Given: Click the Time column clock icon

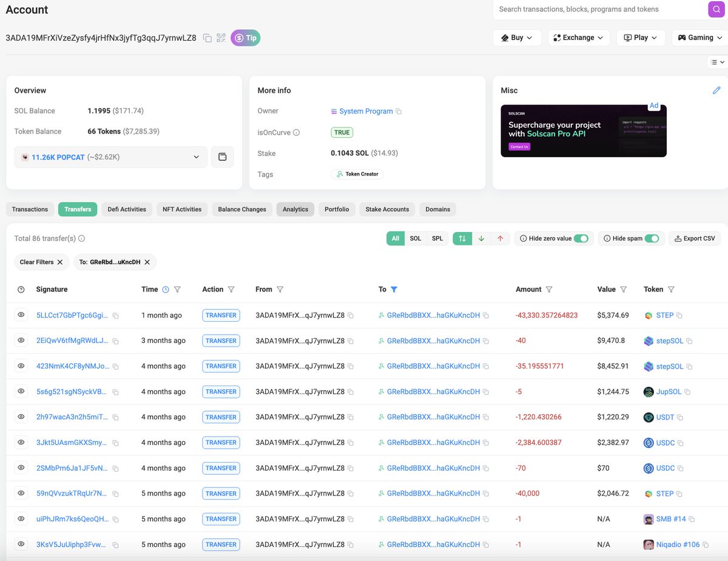Looking at the screenshot, I should coord(166,290).
